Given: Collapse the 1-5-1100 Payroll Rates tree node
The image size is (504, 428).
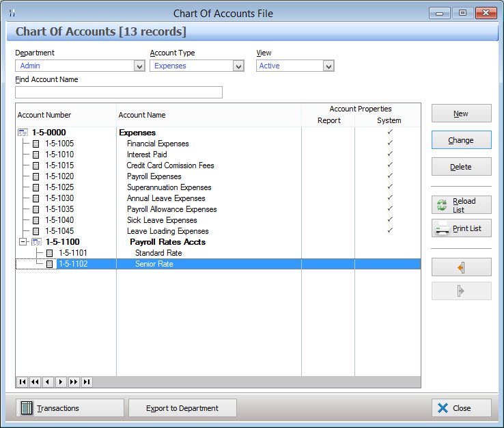Looking at the screenshot, I should coord(23,242).
